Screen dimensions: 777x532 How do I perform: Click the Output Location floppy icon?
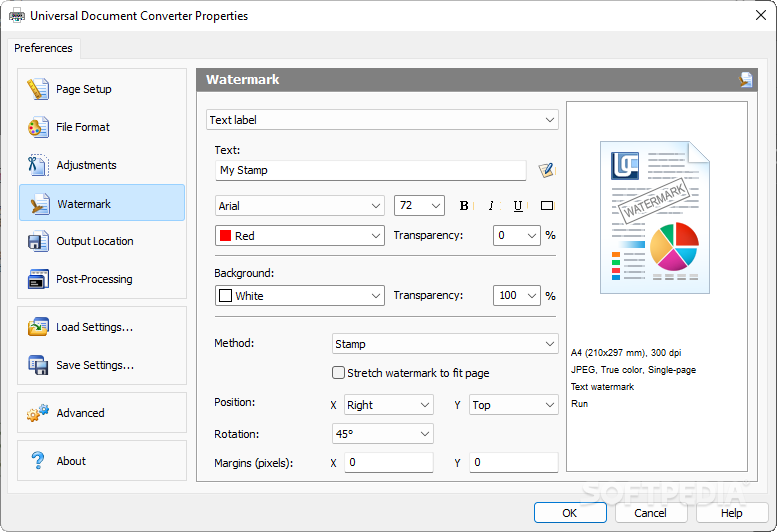click(x=38, y=241)
